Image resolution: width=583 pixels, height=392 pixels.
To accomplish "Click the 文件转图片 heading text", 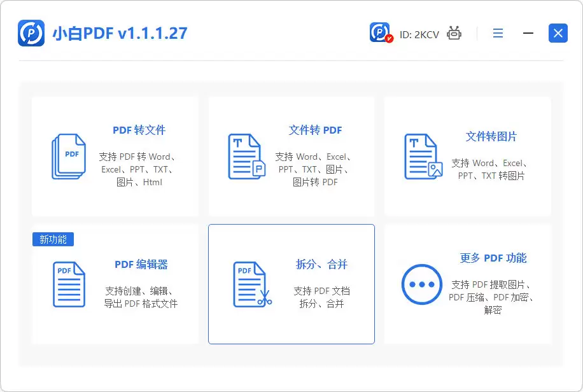I will pos(492,136).
